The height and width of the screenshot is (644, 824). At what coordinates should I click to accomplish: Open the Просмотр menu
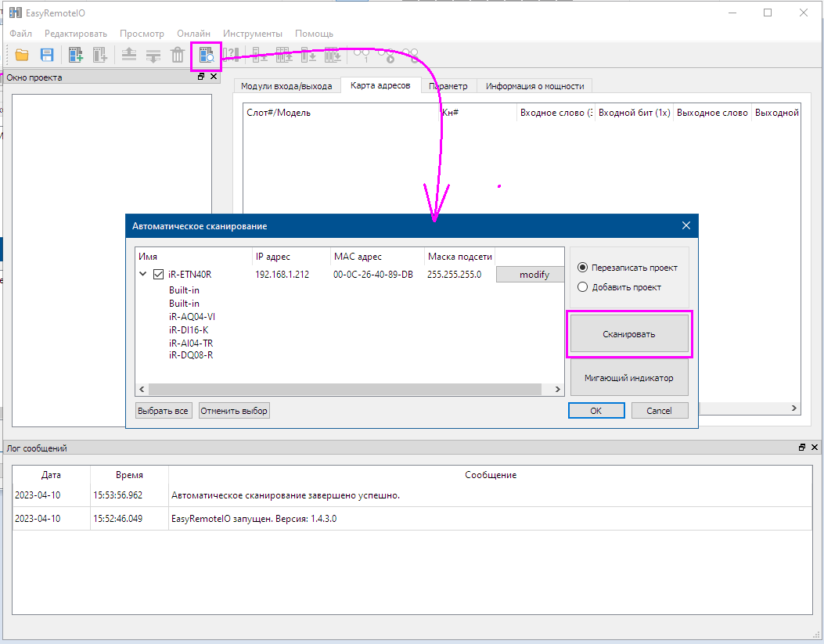[x=142, y=34]
